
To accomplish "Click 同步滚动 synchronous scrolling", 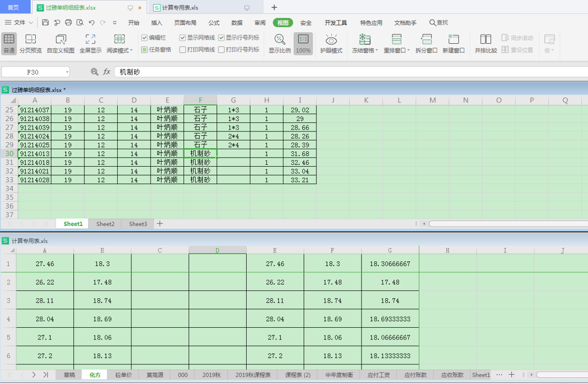I will (517, 38).
